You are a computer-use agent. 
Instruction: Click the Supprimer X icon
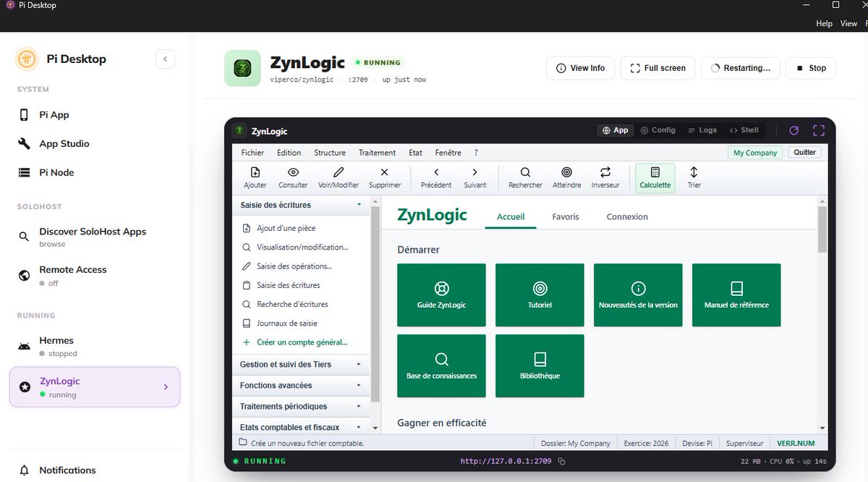385,172
